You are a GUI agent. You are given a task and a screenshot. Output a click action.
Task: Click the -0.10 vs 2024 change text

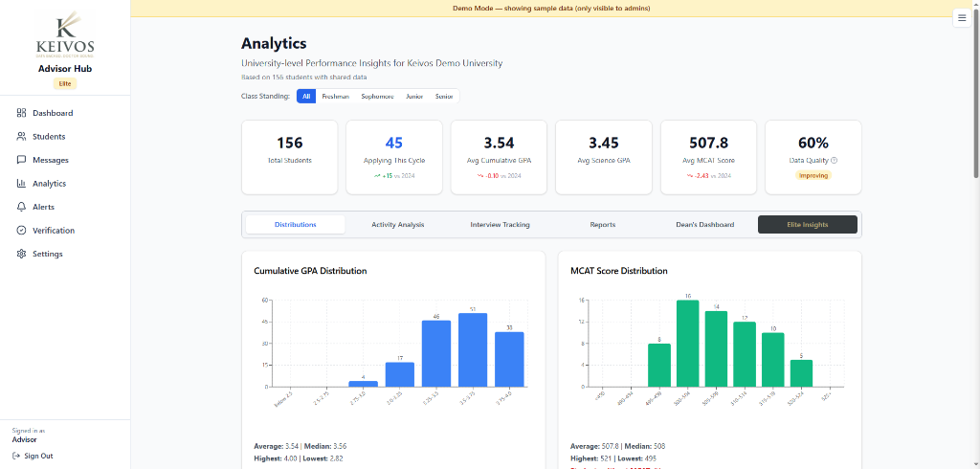503,176
